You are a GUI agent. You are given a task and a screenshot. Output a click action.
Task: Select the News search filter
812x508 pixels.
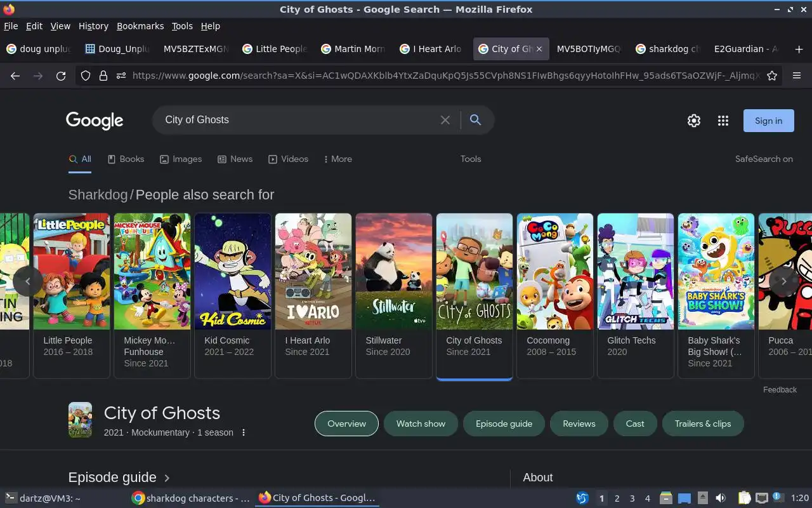pyautogui.click(x=235, y=159)
